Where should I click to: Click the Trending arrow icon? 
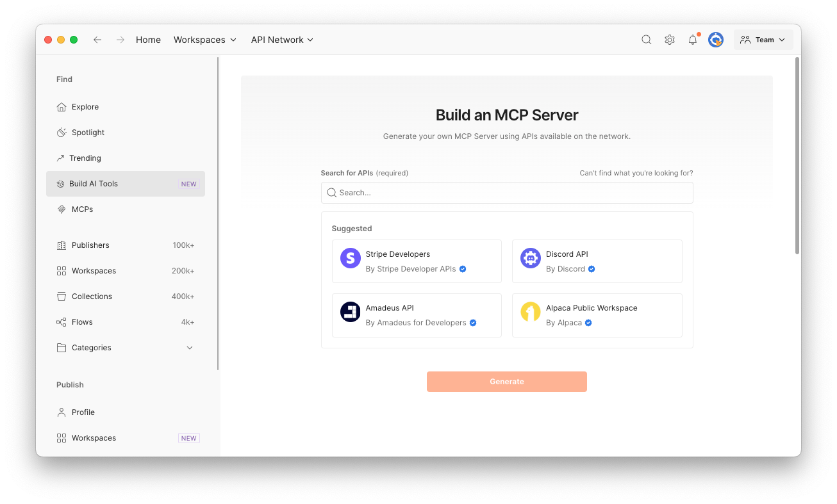(60, 158)
